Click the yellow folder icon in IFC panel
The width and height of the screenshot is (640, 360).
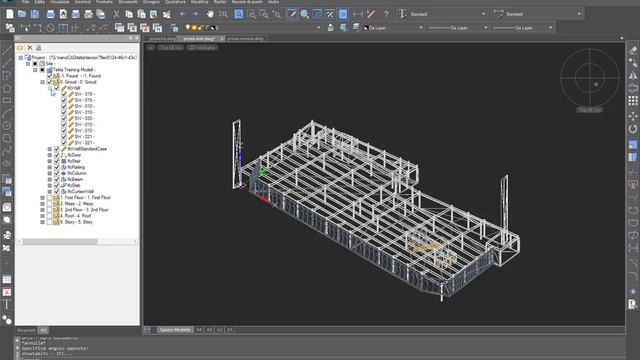[x=20, y=48]
